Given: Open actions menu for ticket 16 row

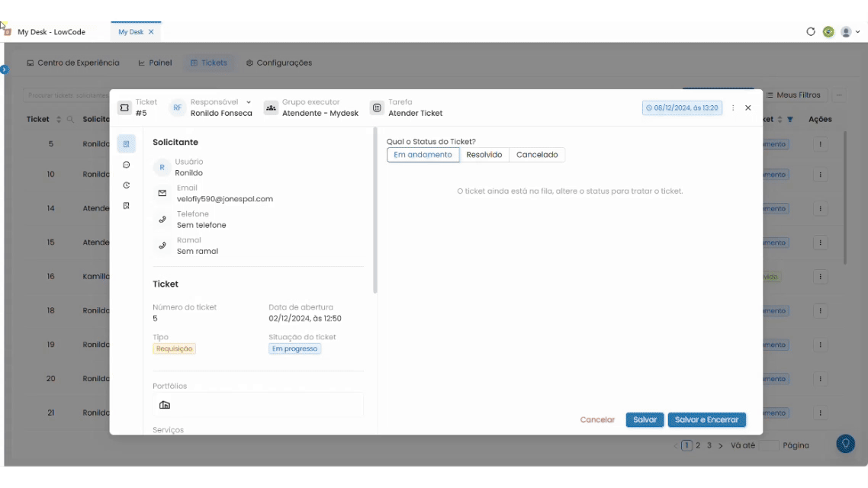Looking at the screenshot, I should point(821,277).
